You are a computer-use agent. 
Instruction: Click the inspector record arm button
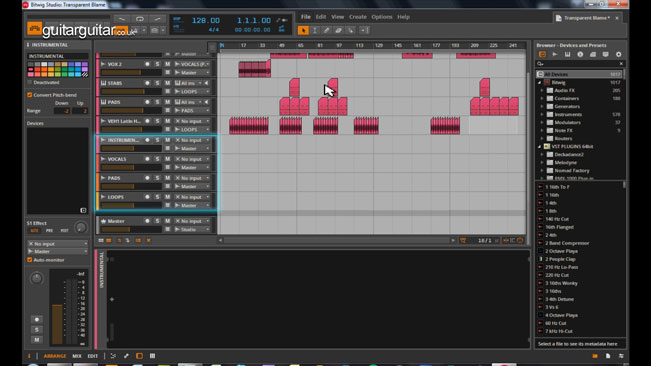37,320
